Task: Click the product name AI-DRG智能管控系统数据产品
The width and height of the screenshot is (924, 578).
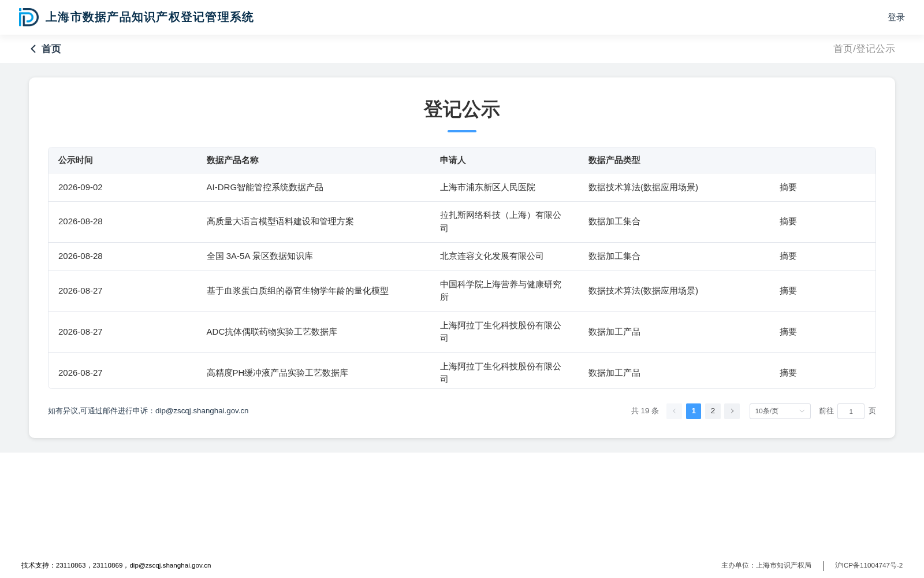Action: point(265,187)
